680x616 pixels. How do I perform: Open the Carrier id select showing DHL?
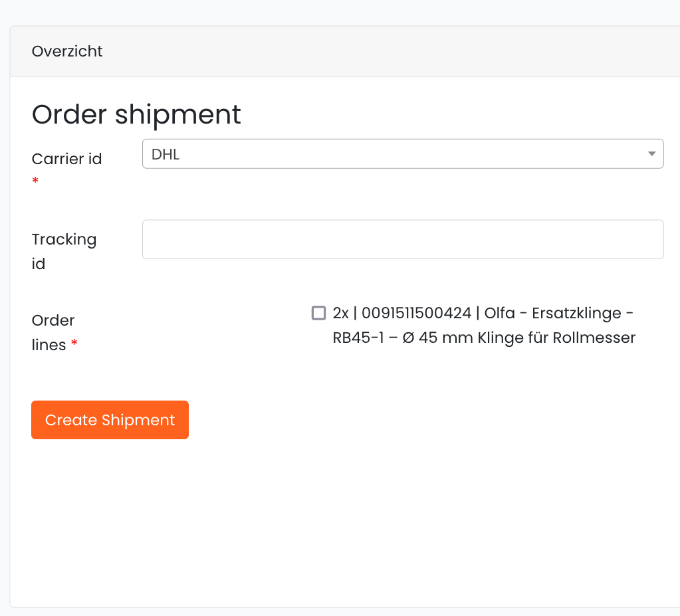pos(403,154)
